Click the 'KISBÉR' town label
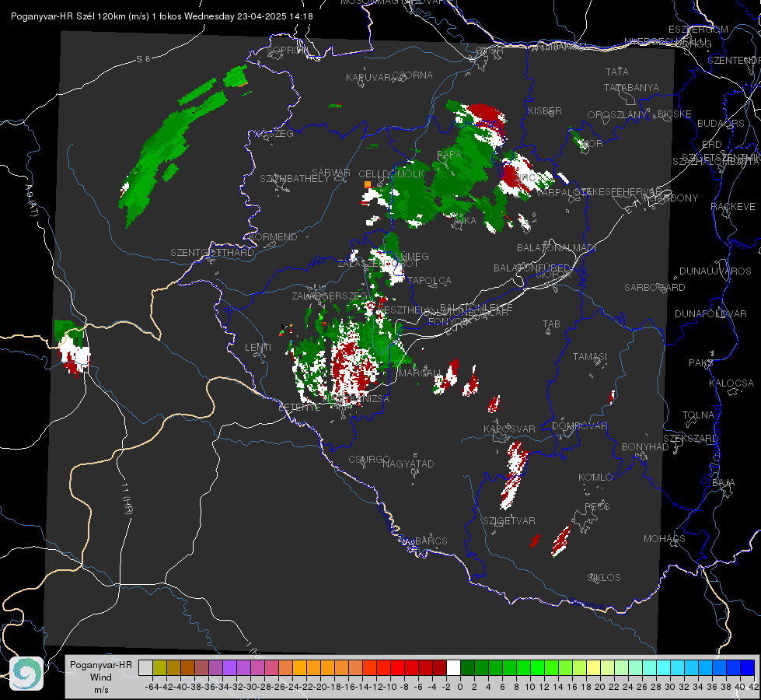The image size is (761, 700). pyautogui.click(x=545, y=111)
